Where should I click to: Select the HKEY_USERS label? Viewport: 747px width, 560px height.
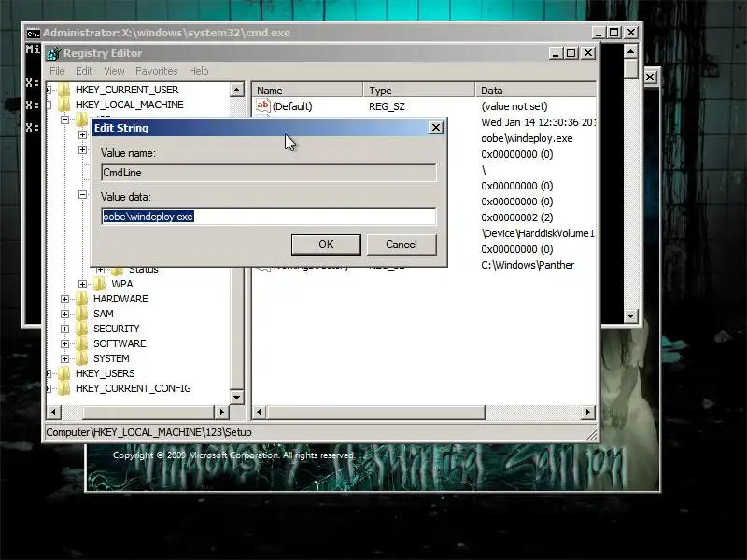106,373
